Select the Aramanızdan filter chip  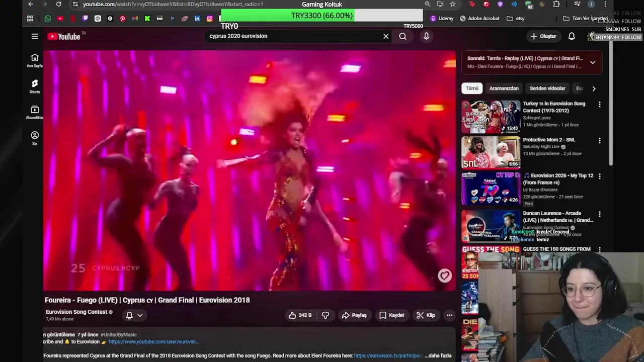point(504,88)
